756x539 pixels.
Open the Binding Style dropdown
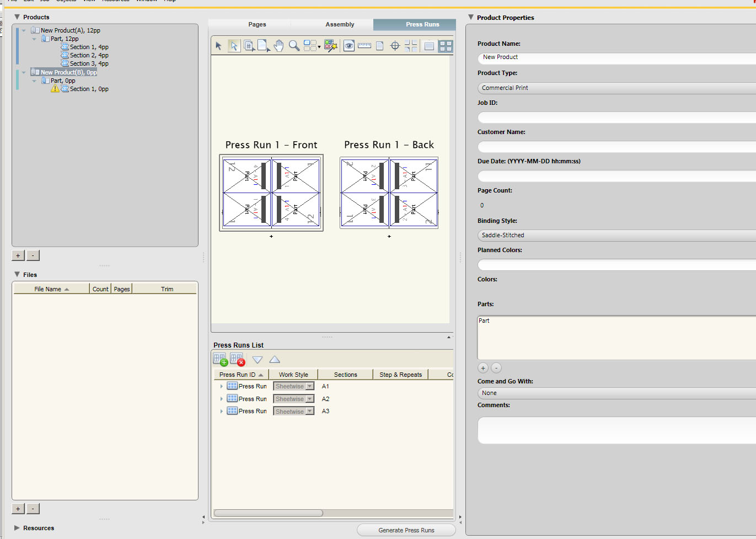click(x=616, y=235)
